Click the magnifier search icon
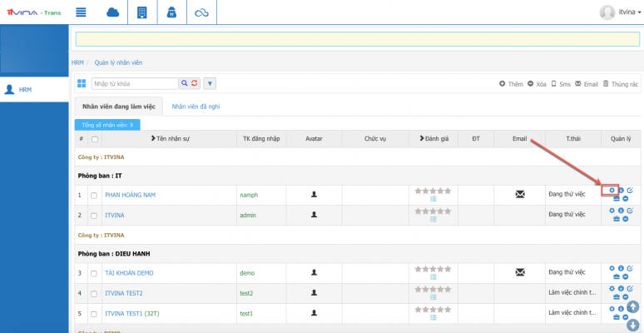 [x=185, y=83]
